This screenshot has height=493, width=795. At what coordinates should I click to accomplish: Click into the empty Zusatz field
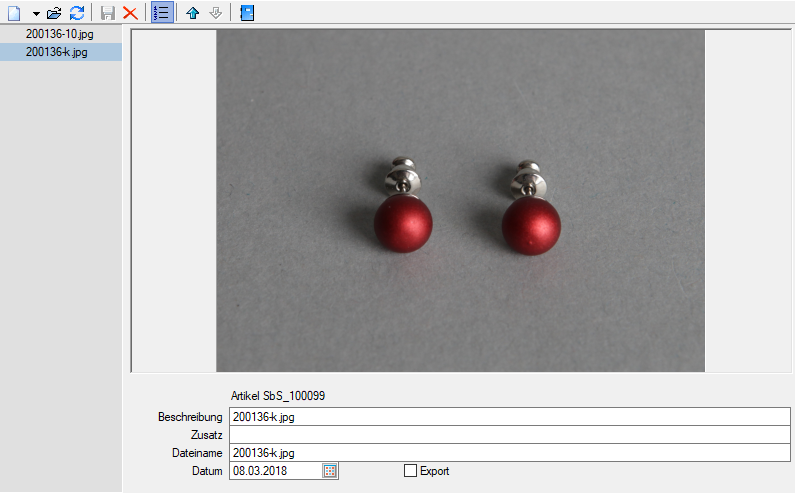510,435
